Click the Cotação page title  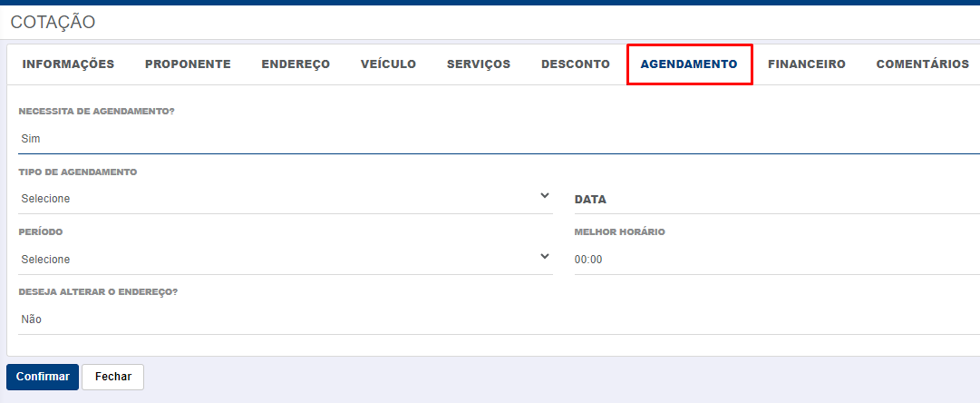(53, 23)
